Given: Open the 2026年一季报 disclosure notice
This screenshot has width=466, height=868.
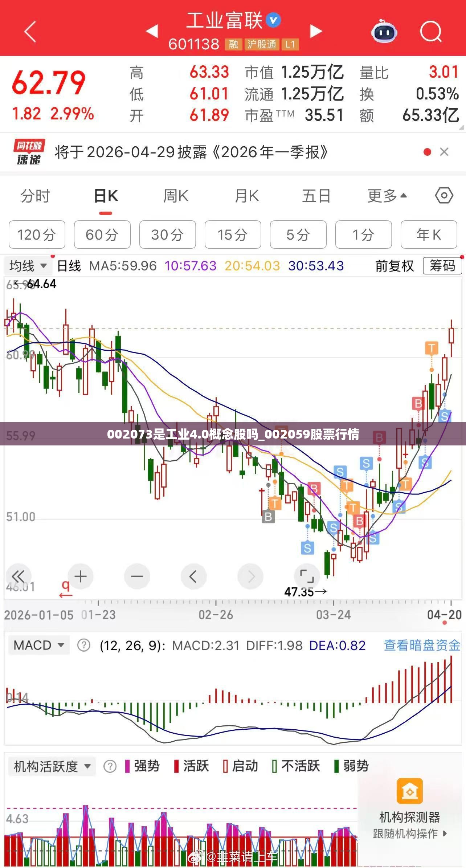Looking at the screenshot, I should tap(192, 152).
